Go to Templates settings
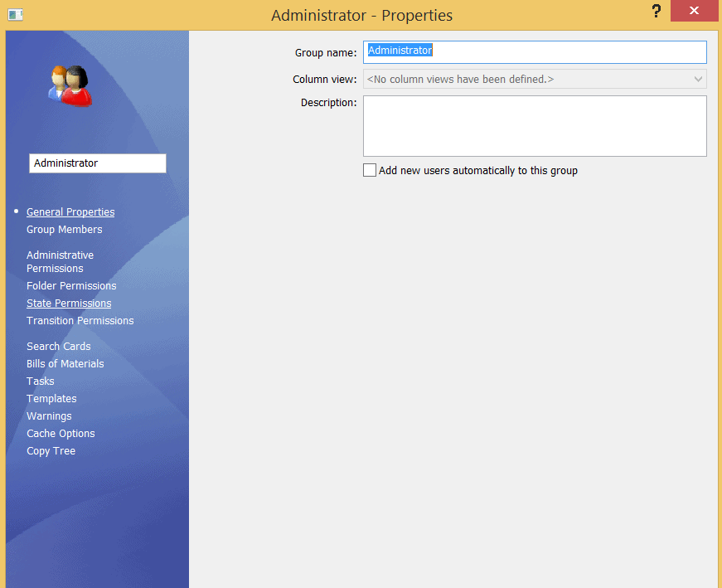722x588 pixels. click(x=51, y=399)
